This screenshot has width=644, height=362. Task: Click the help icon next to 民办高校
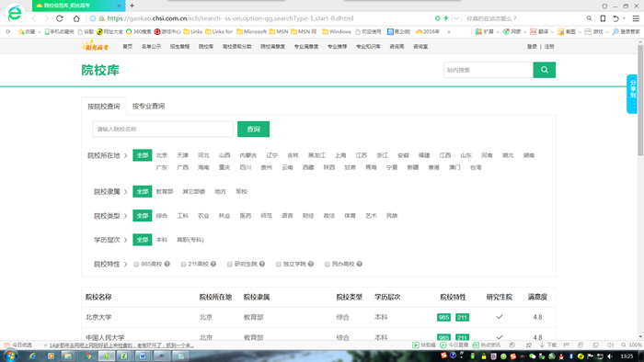(x=360, y=264)
